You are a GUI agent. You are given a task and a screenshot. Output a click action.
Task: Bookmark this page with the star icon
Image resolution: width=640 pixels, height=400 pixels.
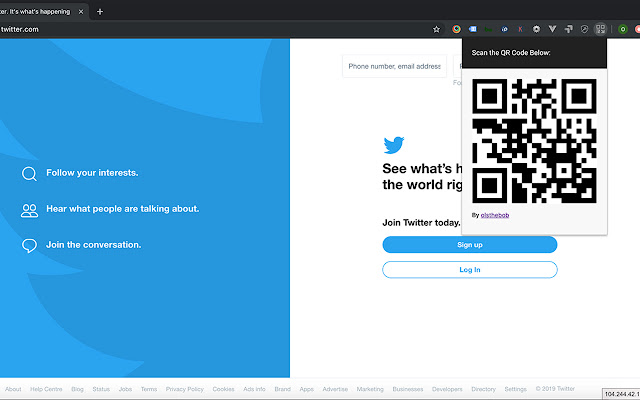(436, 29)
